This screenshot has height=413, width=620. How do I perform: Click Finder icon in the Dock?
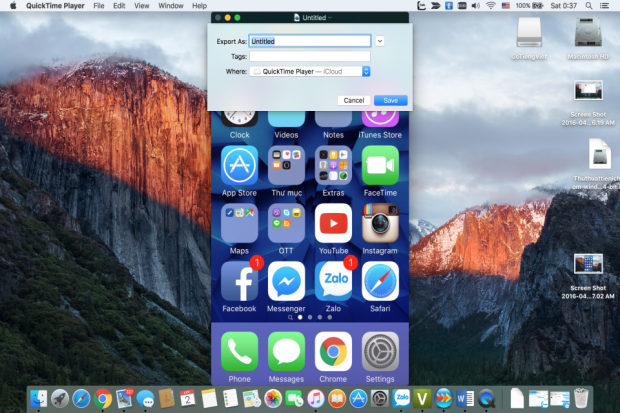click(38, 398)
